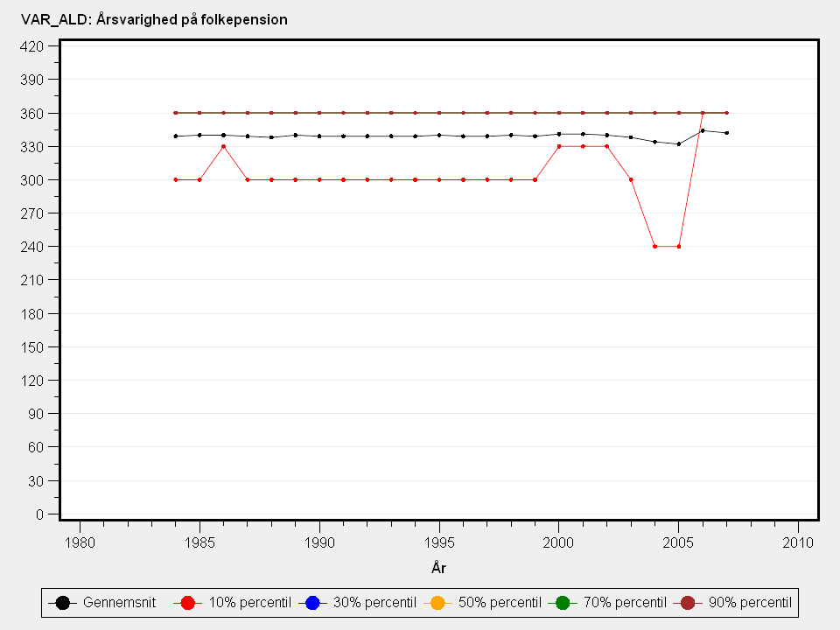Click the red 10% percentile point at 1986

pyautogui.click(x=224, y=146)
